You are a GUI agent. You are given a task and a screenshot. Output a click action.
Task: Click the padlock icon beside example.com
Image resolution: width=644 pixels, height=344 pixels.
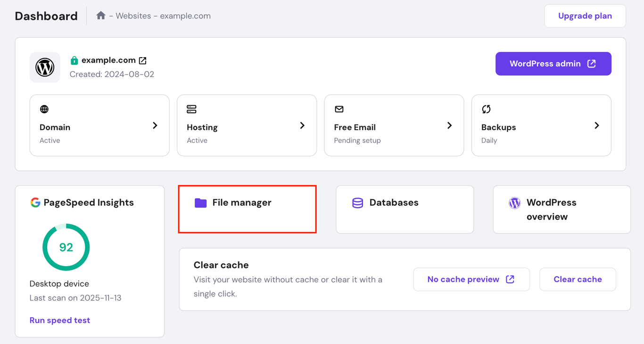coord(74,60)
